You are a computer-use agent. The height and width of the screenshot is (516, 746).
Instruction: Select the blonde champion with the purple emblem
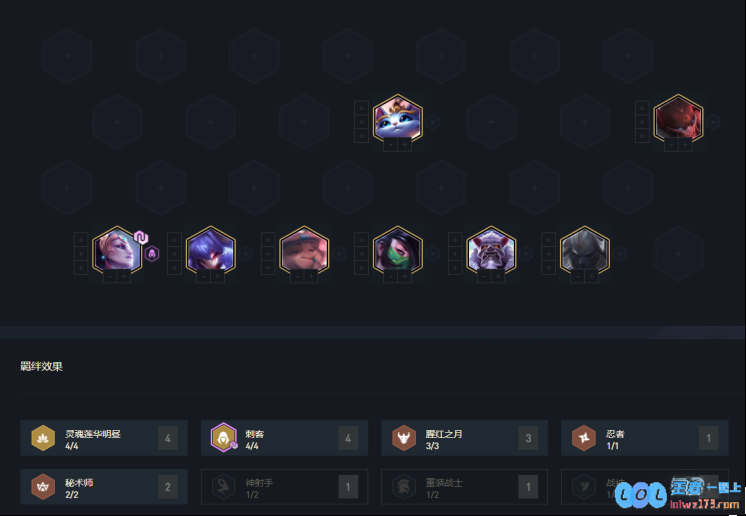(117, 250)
